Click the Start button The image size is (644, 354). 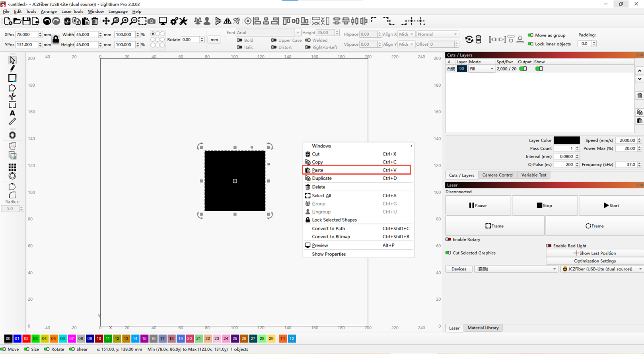611,206
